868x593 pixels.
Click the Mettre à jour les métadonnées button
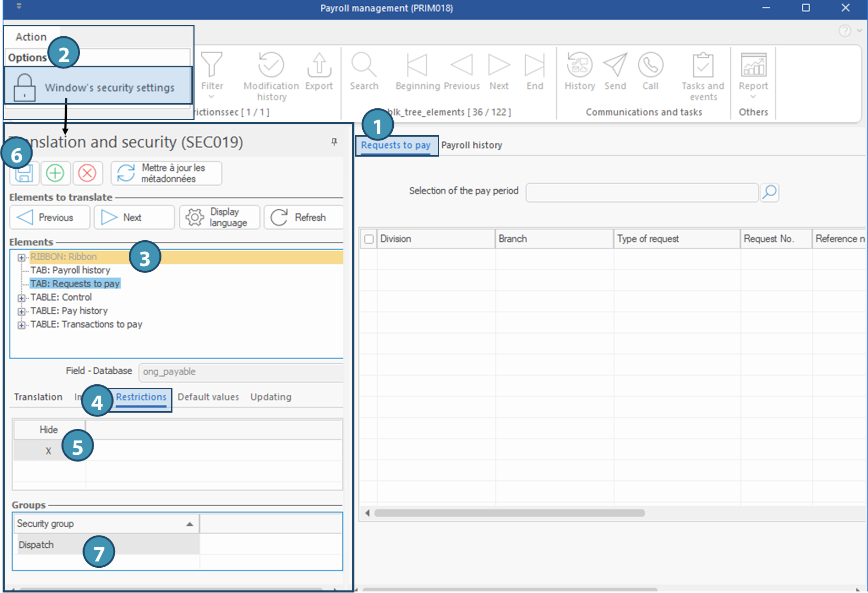click(x=166, y=173)
